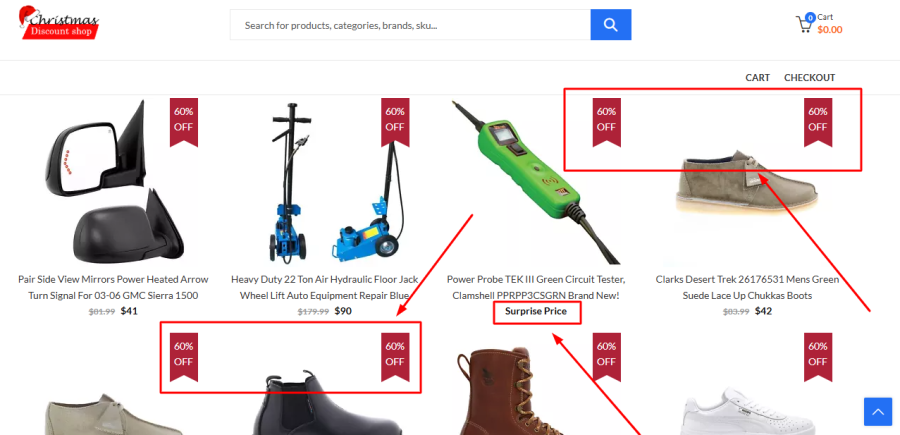Open Power Probe TEK III Circuit Tester title

tap(536, 288)
